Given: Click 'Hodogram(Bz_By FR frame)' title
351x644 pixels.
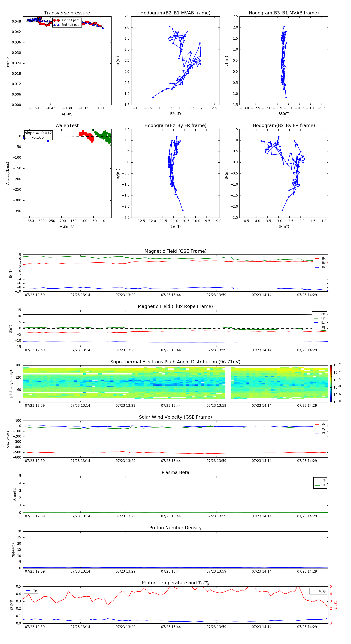Looking at the screenshot, I should pyautogui.click(x=175, y=125).
